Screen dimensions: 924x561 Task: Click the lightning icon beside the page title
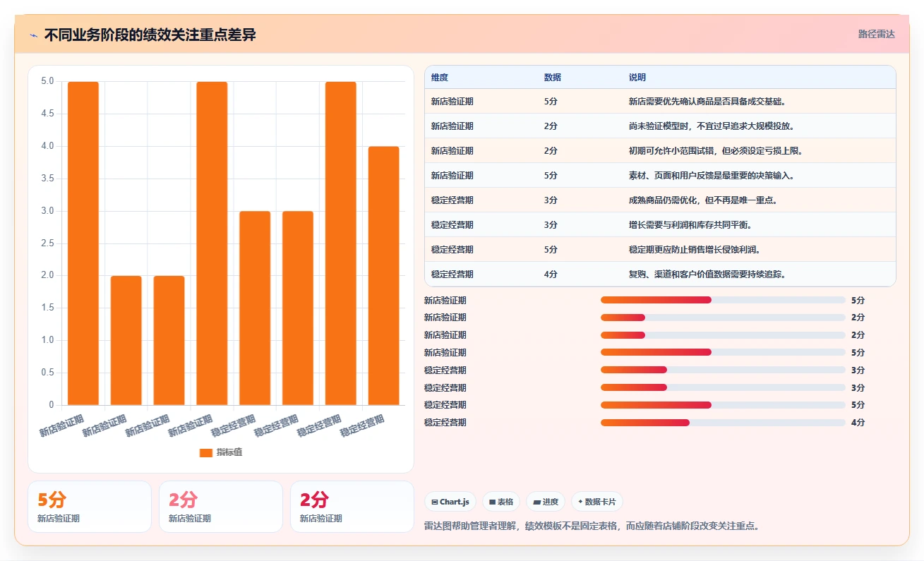(34, 35)
